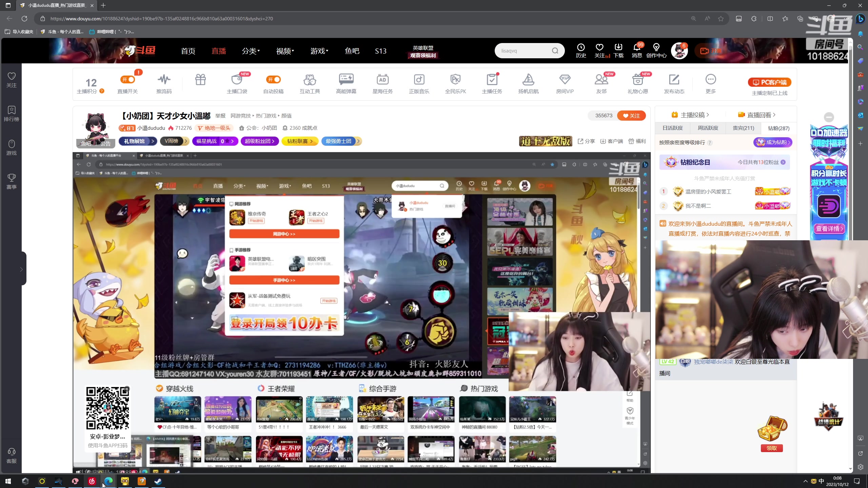Follow the streamer with 关注 button
Screen dimensions: 868x488
click(x=631, y=116)
